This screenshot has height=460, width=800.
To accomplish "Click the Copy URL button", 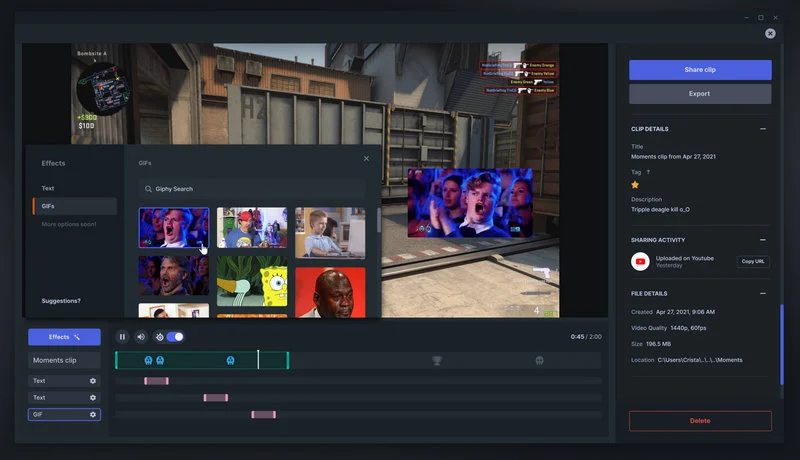I will [753, 262].
